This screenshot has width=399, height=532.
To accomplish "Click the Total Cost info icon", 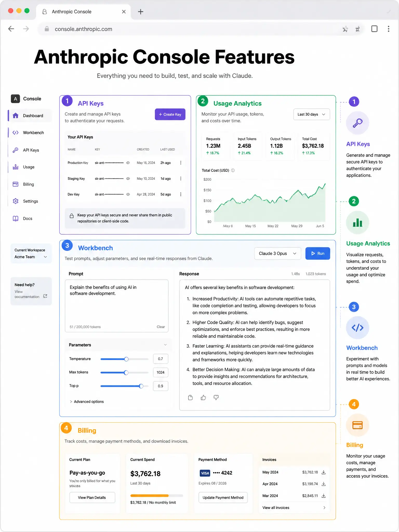I will (233, 170).
